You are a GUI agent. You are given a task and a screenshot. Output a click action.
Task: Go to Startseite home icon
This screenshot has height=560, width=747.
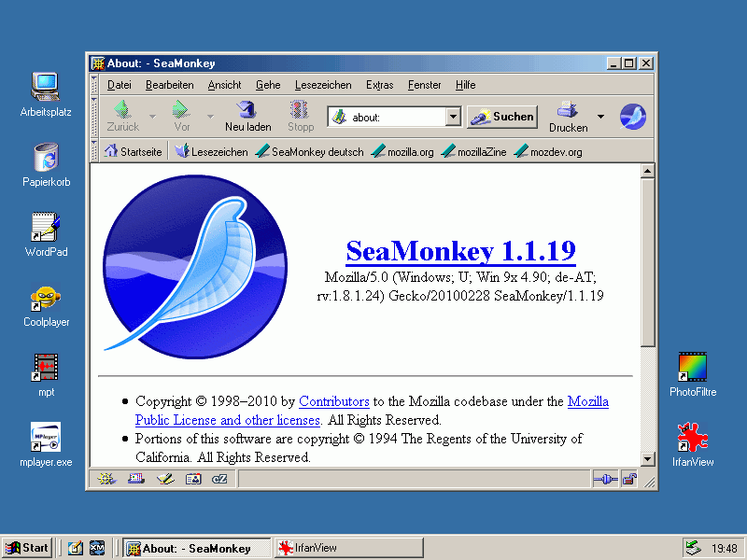tap(110, 151)
